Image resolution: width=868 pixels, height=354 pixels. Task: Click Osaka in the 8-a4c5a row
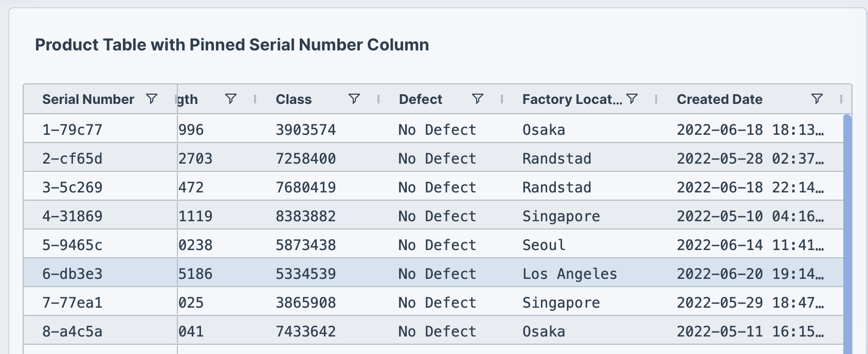tap(544, 331)
